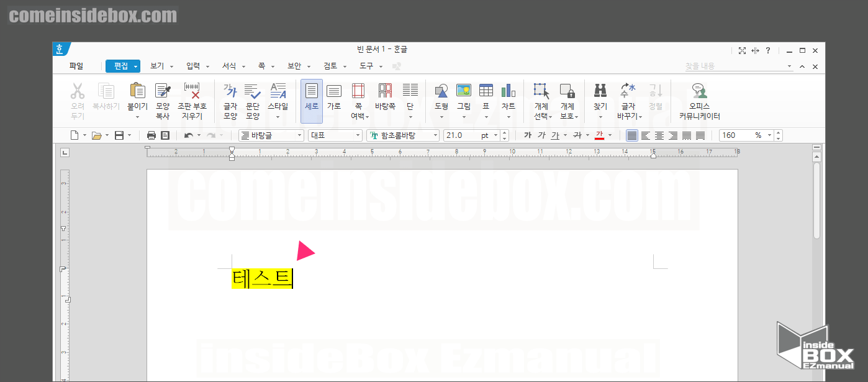Click the 표 table icon
Image resolution: width=868 pixels, height=382 pixels.
click(486, 91)
